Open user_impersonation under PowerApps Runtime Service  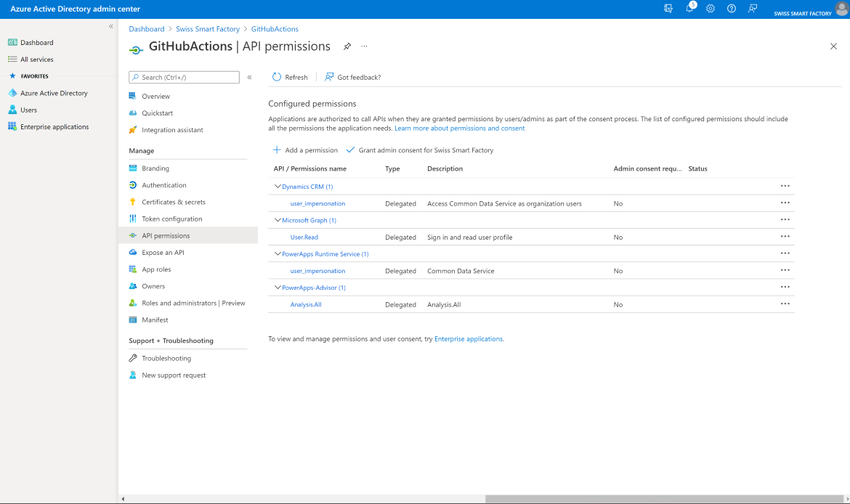point(317,271)
